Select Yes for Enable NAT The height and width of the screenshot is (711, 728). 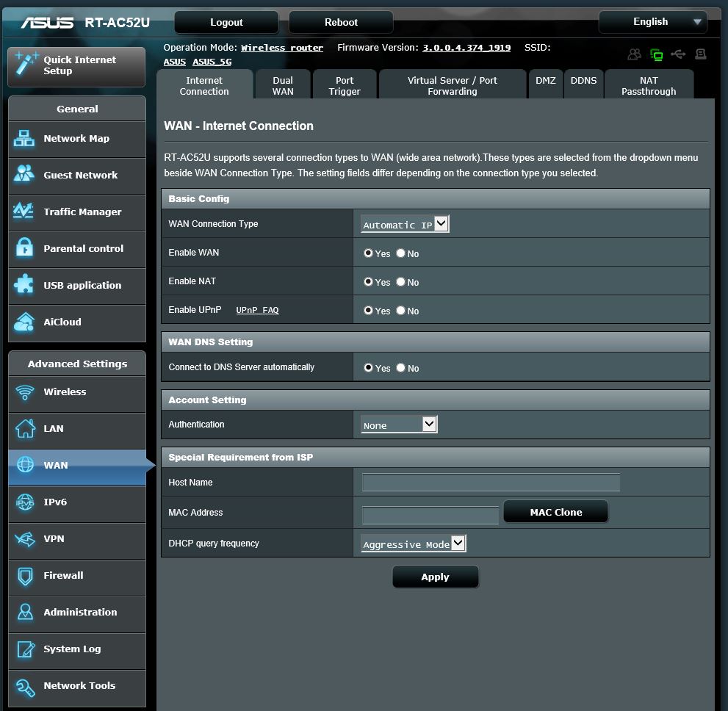[368, 282]
